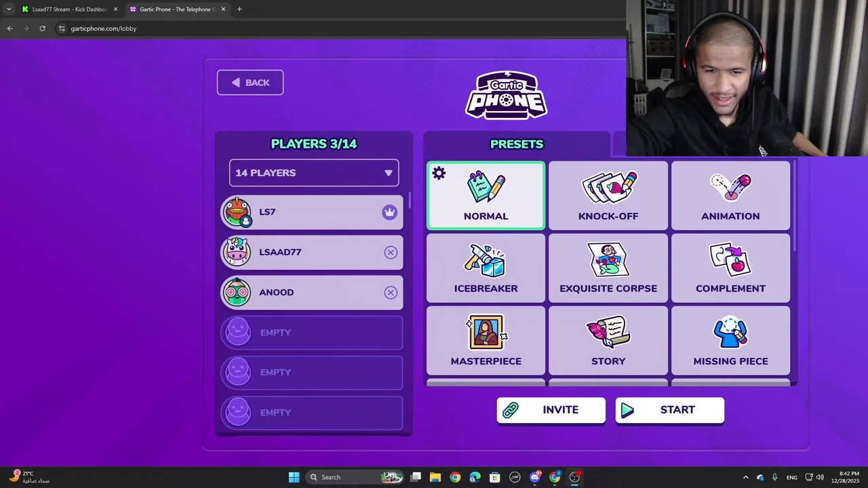Open File Explorer from the taskbar
The height and width of the screenshot is (488, 868).
coord(435,477)
